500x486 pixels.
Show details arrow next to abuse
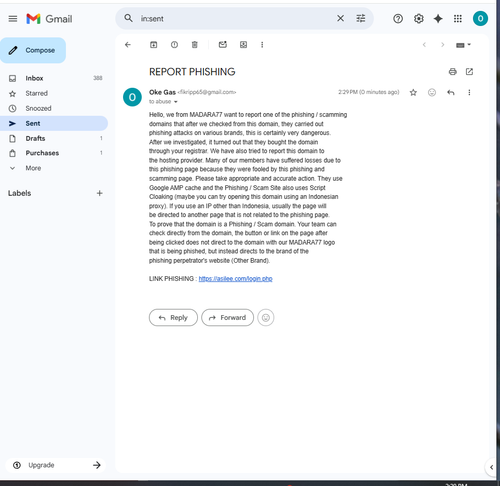[176, 102]
